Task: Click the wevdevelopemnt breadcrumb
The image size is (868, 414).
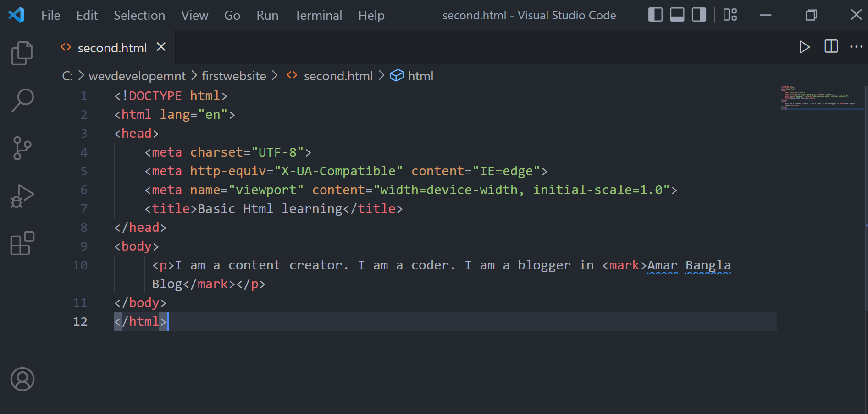Action: click(x=137, y=76)
